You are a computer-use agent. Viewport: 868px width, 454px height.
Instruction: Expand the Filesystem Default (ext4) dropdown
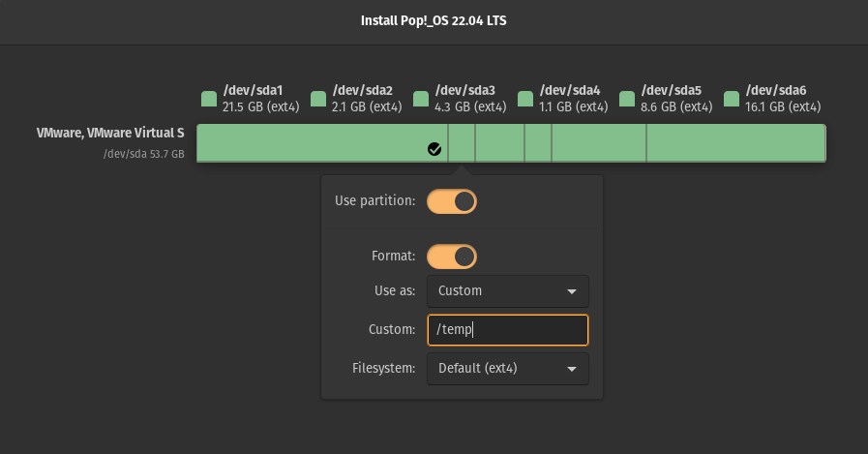pyautogui.click(x=508, y=369)
